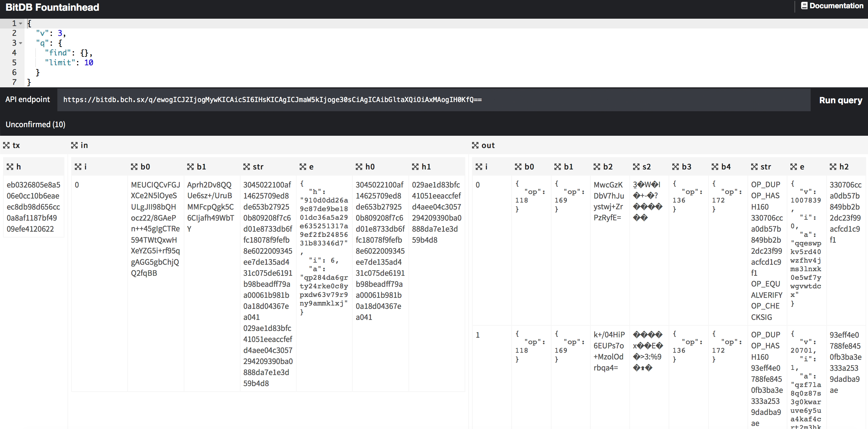Select the Unconfirmed (10) tab
The image size is (868, 429).
point(35,124)
